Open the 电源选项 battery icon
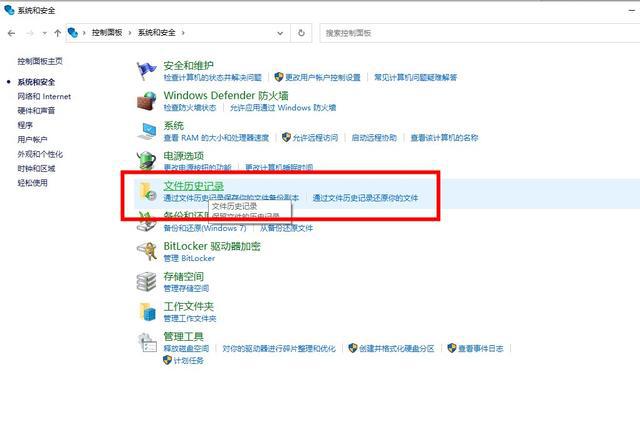The height and width of the screenshot is (448, 640). 146,161
